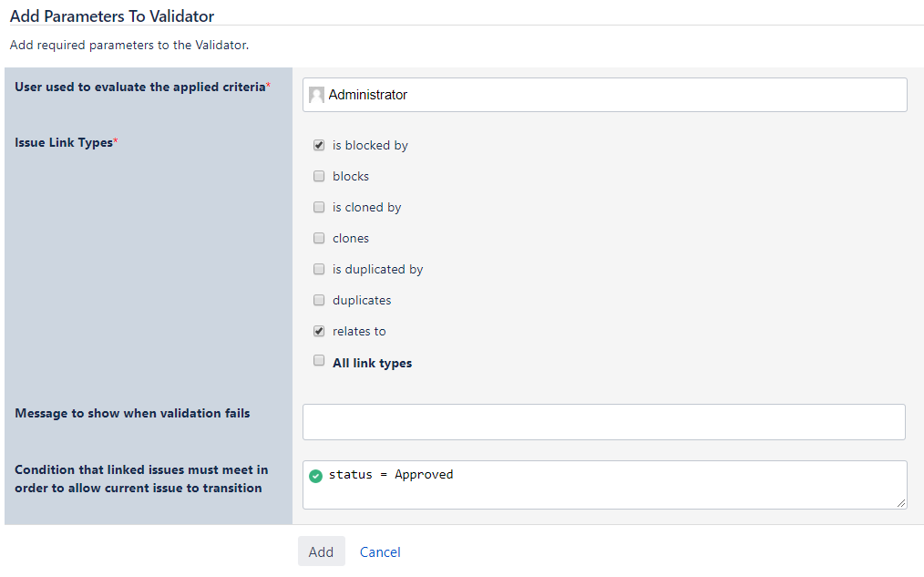
Task: Tick the "is cloned by" checkbox
Action: 319,207
